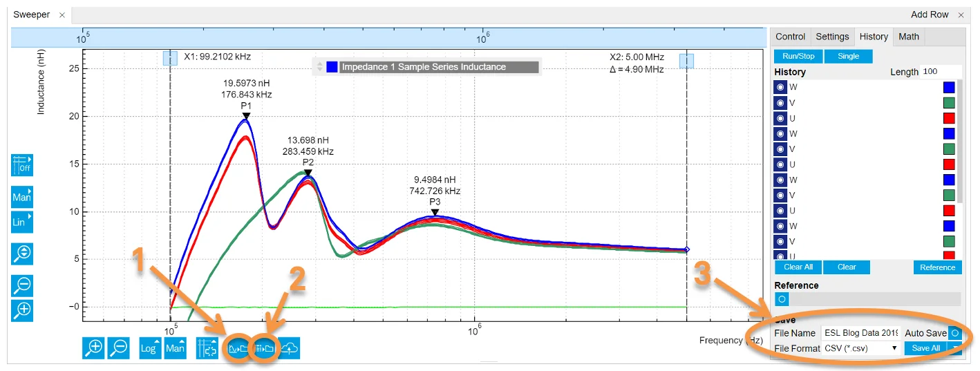Click the blue color swatch in the plot legend
The height and width of the screenshot is (371, 980).
point(332,67)
